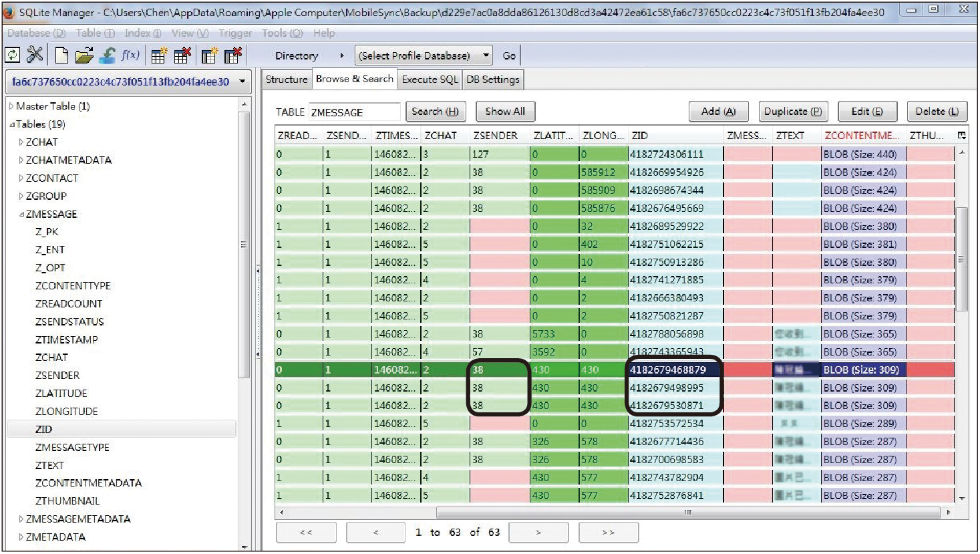Select the row with ZID 4182753572534
This screenshot has height=554, width=980.
(615, 424)
